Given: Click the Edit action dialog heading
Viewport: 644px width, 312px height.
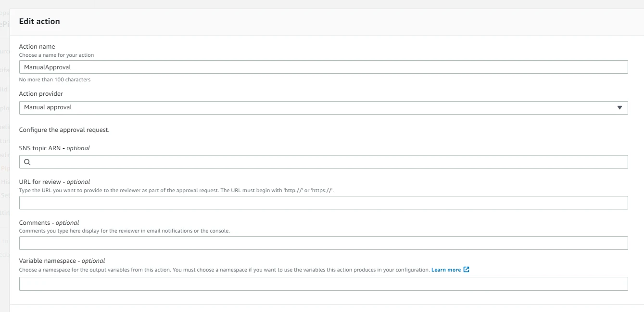Looking at the screenshot, I should pyautogui.click(x=39, y=22).
